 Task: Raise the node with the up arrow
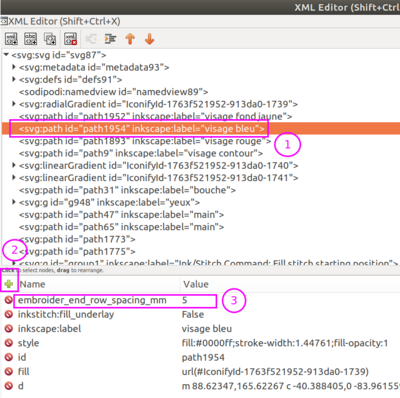coord(130,39)
